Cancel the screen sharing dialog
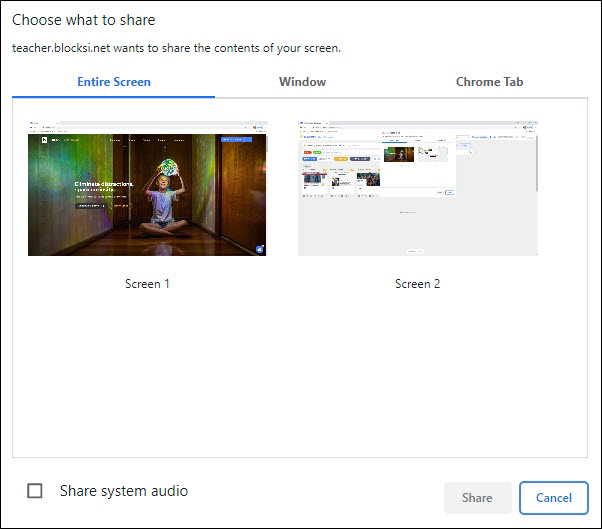 (x=554, y=498)
